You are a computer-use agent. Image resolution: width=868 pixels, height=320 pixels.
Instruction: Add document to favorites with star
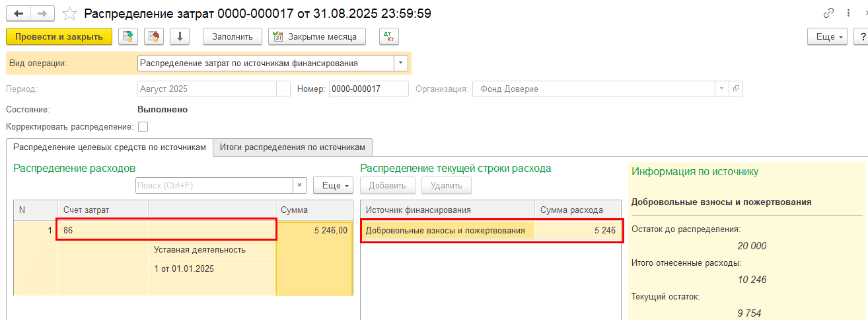point(69,13)
